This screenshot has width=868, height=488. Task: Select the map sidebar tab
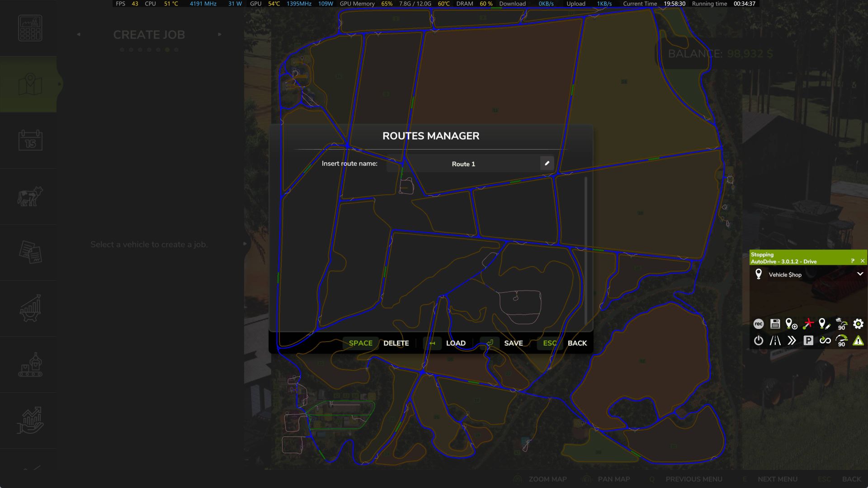pyautogui.click(x=30, y=84)
